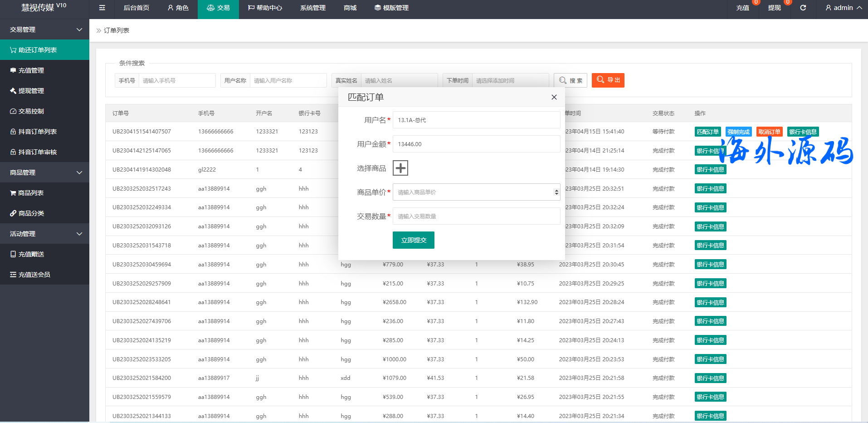Click 强制完成 on the first order
The image size is (868, 423).
(738, 132)
